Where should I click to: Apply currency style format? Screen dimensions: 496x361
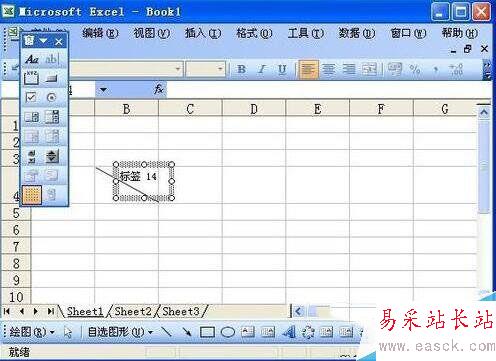point(395,69)
